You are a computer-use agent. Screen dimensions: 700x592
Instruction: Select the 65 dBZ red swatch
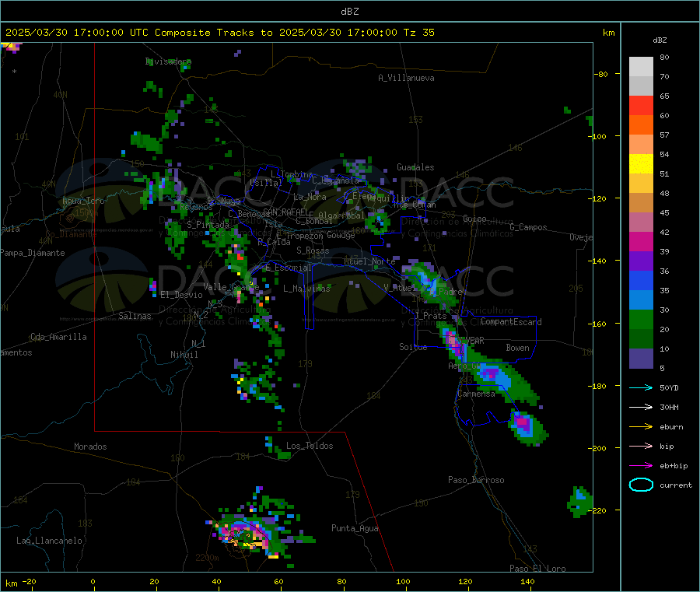(641, 105)
